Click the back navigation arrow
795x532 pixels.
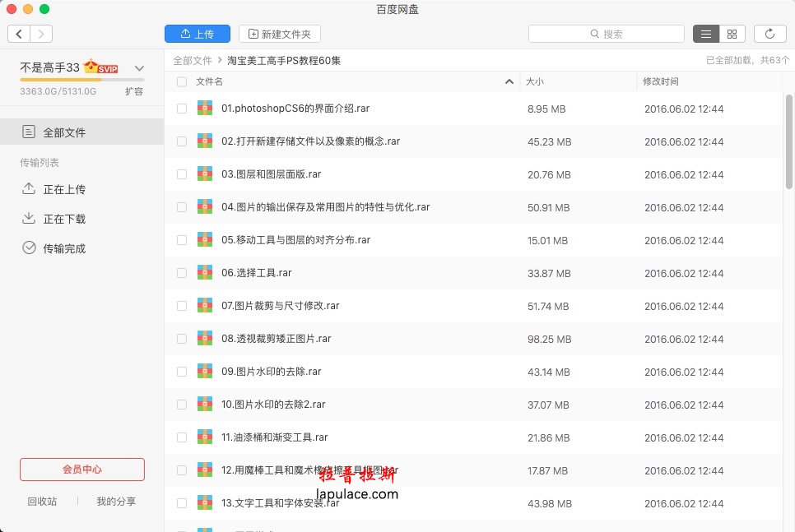tap(20, 34)
